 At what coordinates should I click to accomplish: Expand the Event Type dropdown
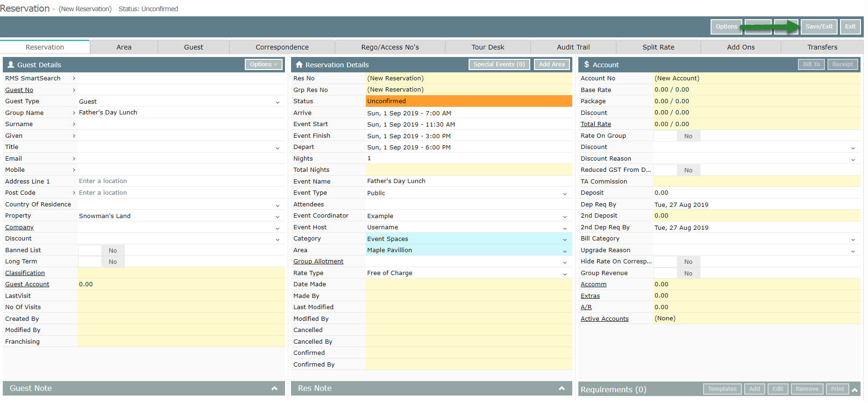(x=565, y=194)
